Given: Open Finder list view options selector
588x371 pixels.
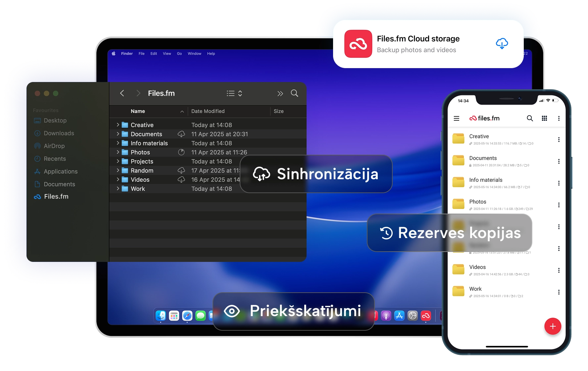Looking at the screenshot, I should 234,93.
